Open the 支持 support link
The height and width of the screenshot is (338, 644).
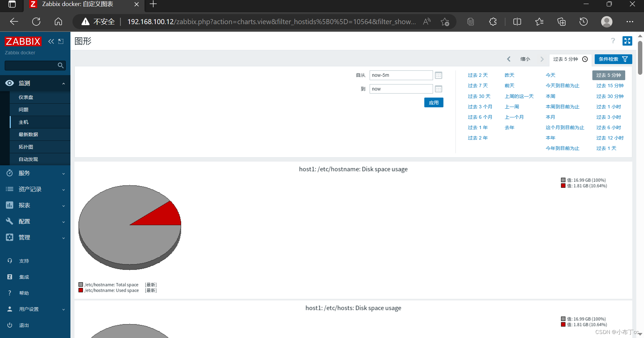(x=24, y=261)
